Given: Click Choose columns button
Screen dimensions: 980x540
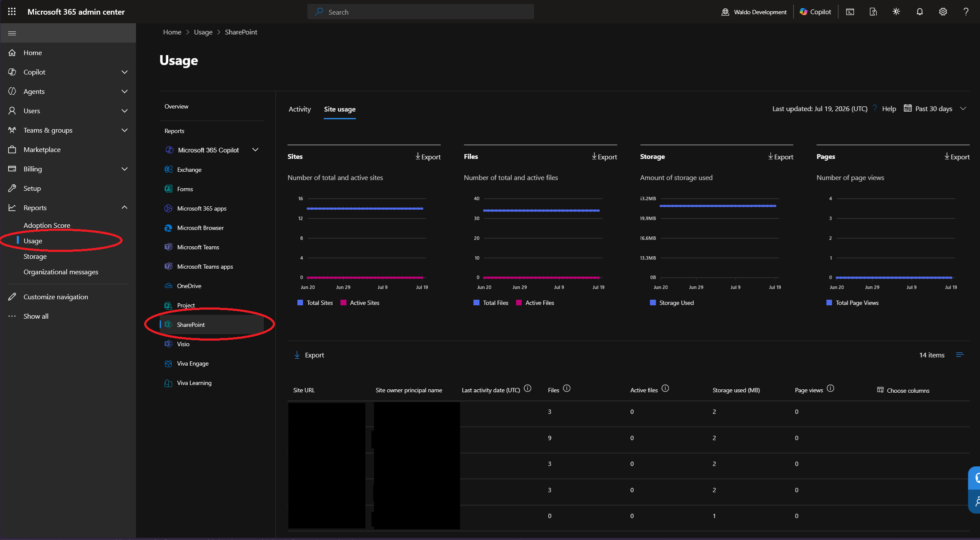Looking at the screenshot, I should pyautogui.click(x=903, y=390).
